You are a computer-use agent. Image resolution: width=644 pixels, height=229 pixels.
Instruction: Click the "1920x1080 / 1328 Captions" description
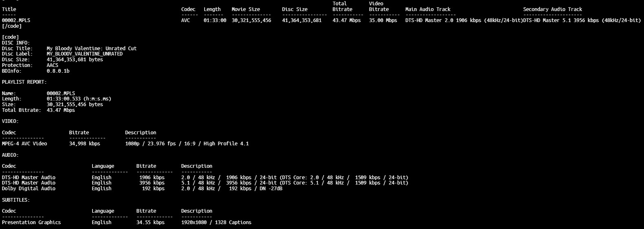click(x=216, y=222)
